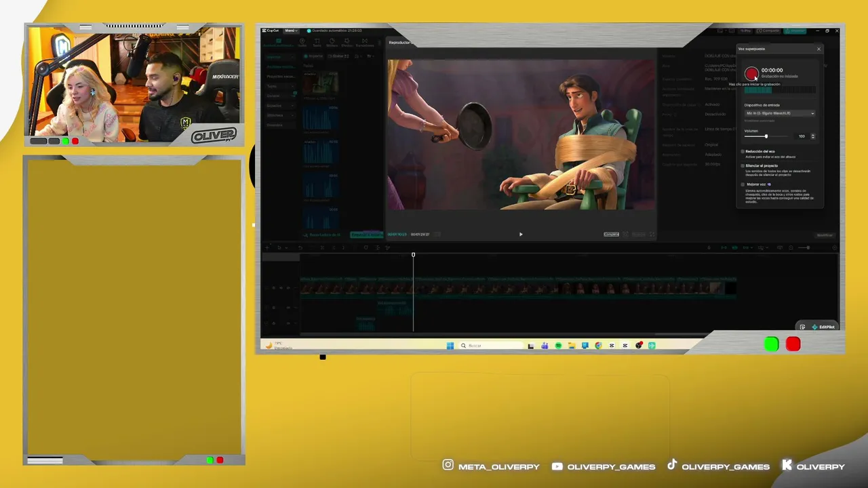Open the CapCut Menú dropdown

click(x=290, y=30)
